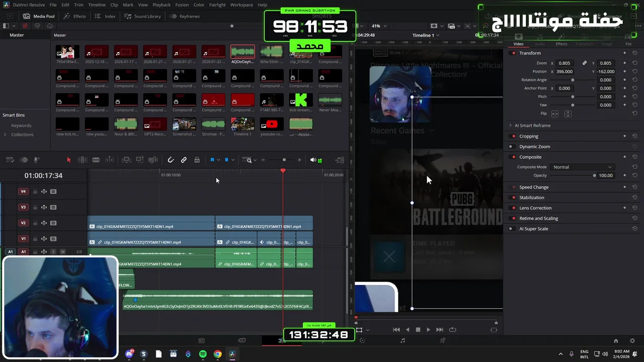Image resolution: width=644 pixels, height=362 pixels.
Task: Mute the A1 audio track
Action: point(63,251)
